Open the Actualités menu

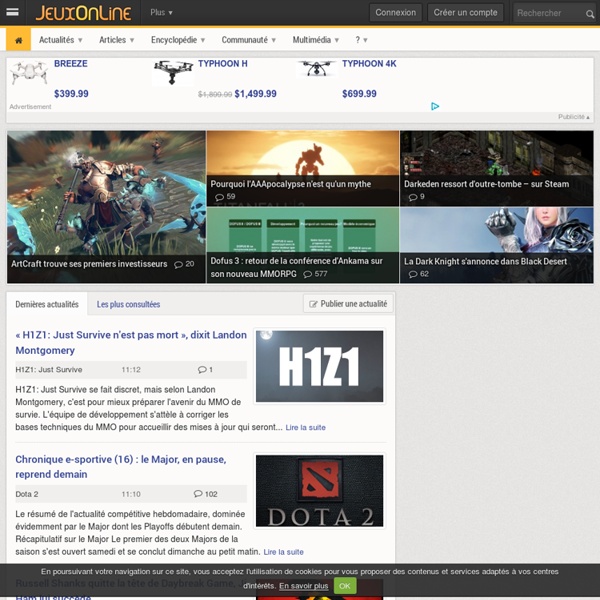[61, 40]
